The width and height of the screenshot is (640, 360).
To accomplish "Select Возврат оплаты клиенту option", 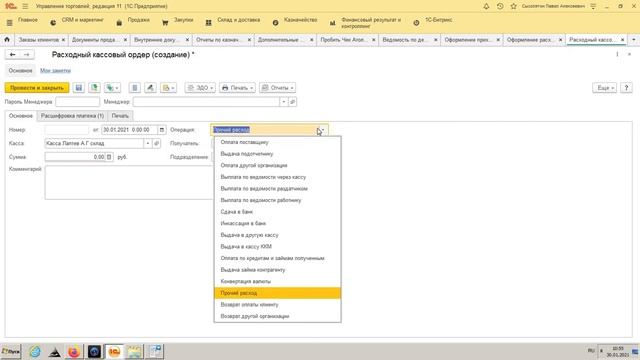I will click(x=278, y=304).
